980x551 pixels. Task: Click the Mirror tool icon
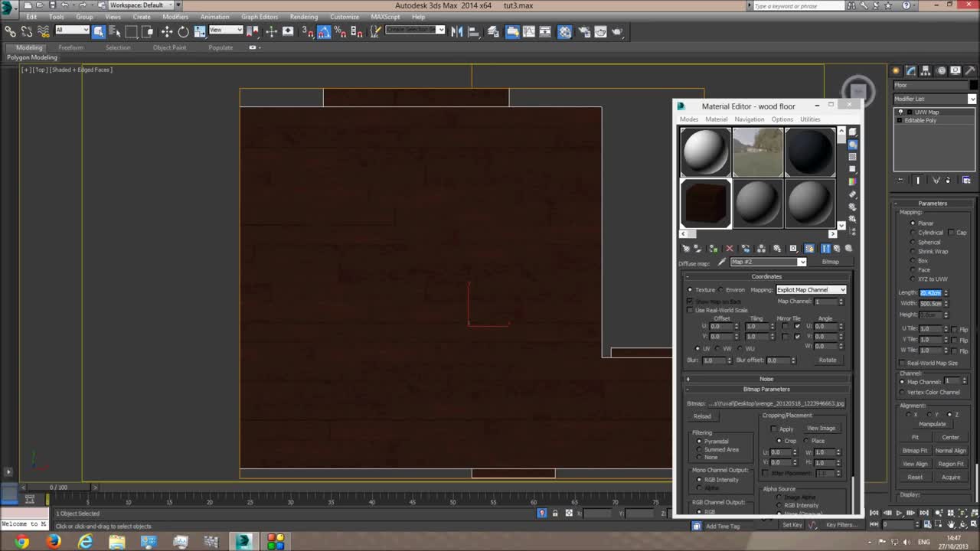pyautogui.click(x=457, y=31)
